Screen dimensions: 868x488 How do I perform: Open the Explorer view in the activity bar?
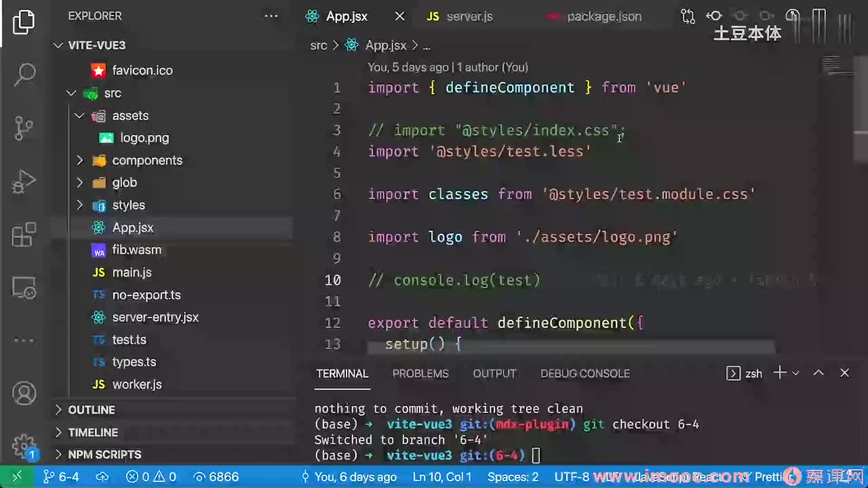click(24, 22)
